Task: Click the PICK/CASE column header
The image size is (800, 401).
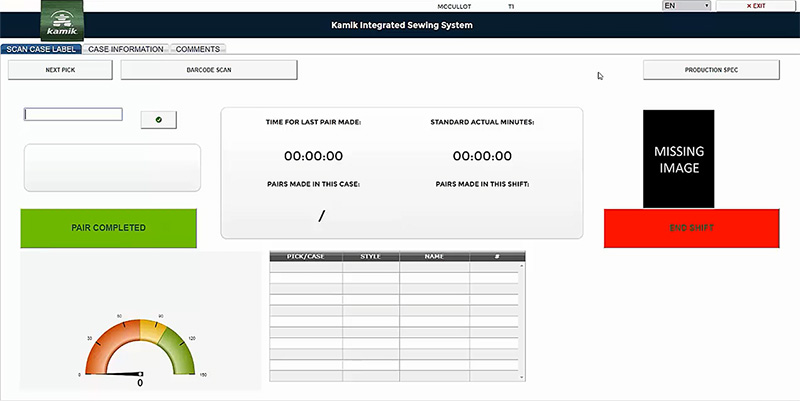Action: 306,256
